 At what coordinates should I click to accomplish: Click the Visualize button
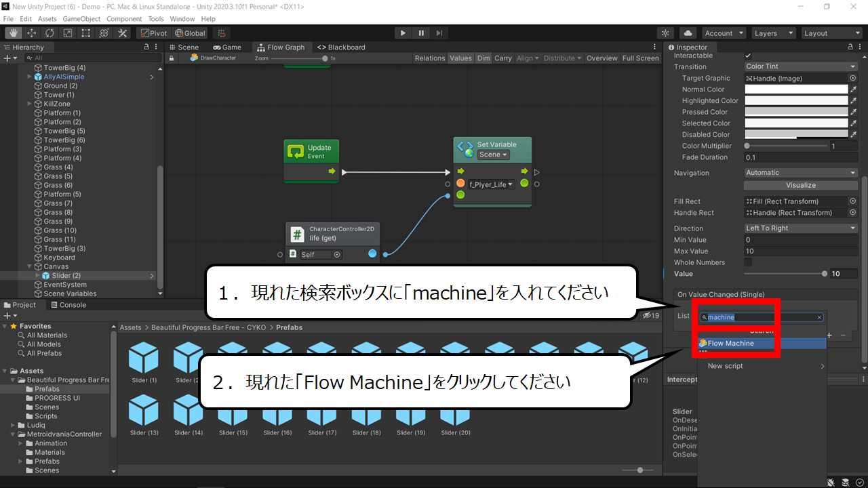click(801, 185)
